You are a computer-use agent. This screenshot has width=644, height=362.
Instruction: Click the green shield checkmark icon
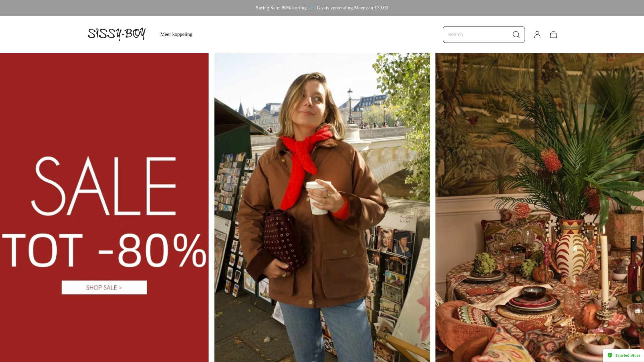[610, 355]
